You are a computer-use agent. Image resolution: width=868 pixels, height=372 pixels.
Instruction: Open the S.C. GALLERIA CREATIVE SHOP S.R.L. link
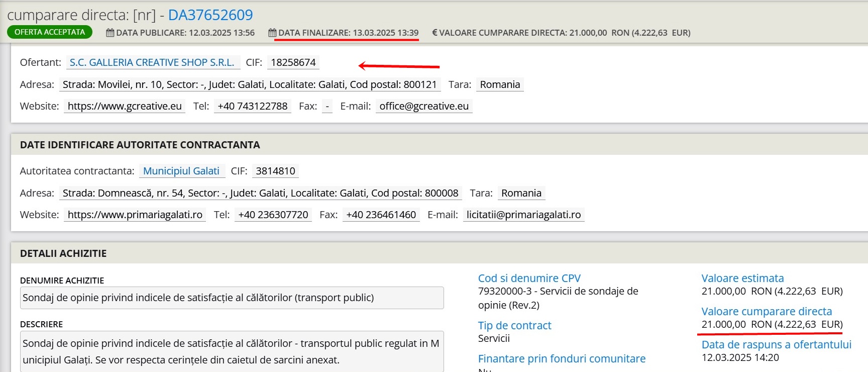click(x=152, y=62)
